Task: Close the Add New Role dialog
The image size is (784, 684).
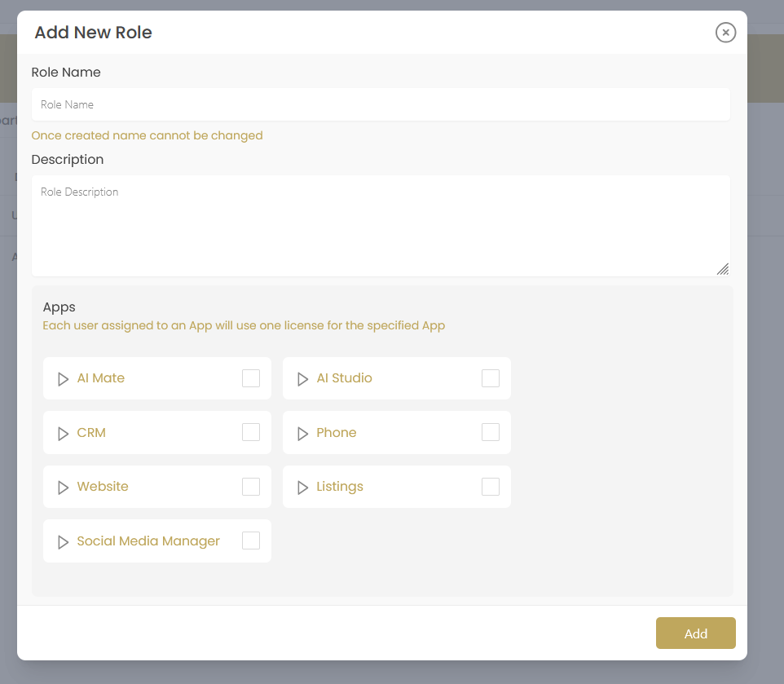Action: click(x=725, y=33)
